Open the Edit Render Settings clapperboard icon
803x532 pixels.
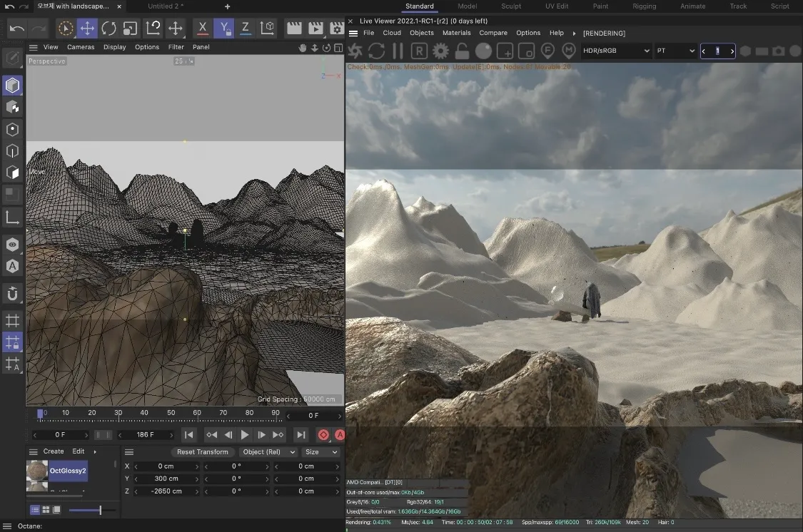click(x=337, y=29)
